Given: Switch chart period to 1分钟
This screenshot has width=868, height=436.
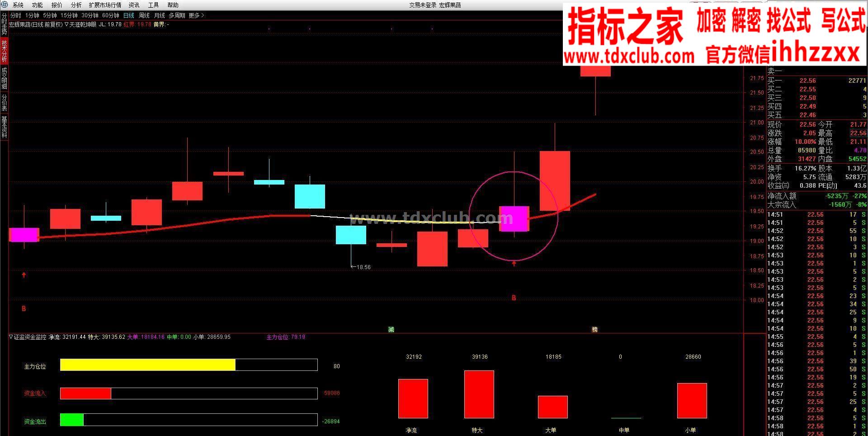Looking at the screenshot, I should tap(33, 15).
